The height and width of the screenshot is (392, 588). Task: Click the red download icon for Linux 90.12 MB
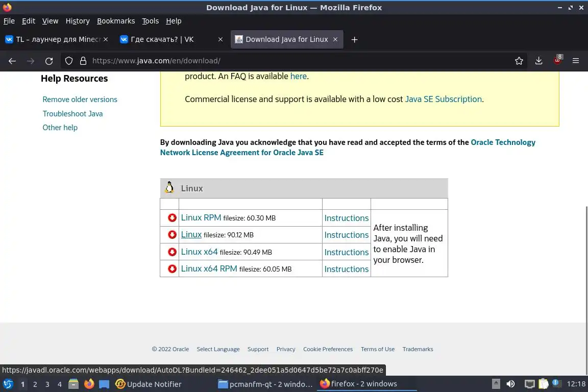[172, 235]
